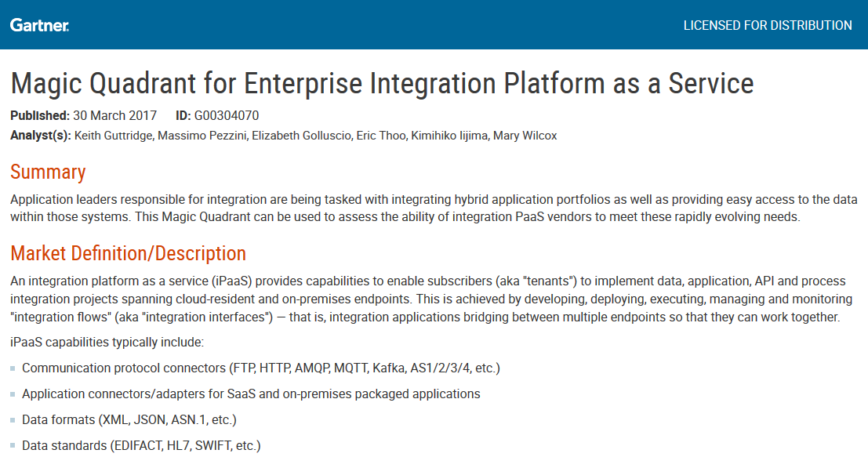Click the Magic Quadrant report title
This screenshot has height=457, width=868.
[x=382, y=84]
